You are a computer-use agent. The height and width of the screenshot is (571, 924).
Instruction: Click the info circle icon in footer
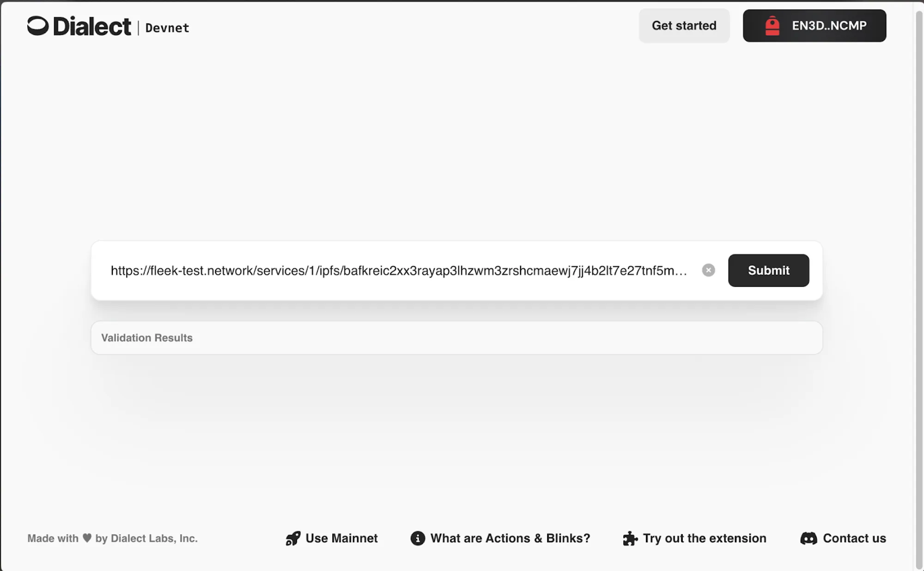418,539
